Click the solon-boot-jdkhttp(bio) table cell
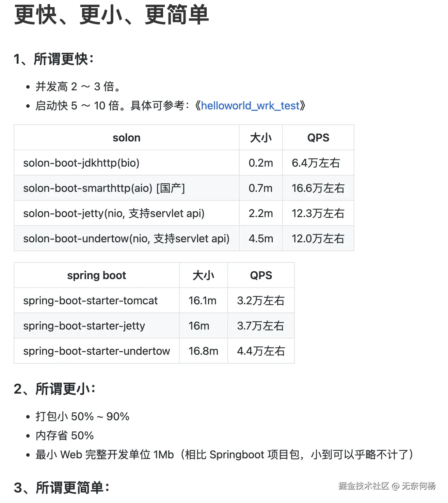The width and height of the screenshot is (448, 503). tap(81, 163)
